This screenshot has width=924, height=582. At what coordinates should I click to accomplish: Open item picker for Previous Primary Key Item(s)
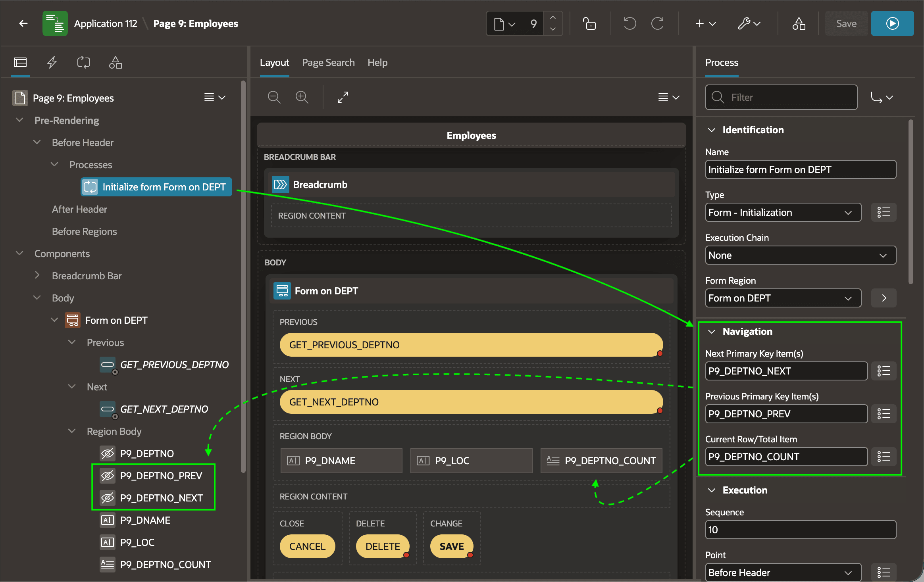pos(884,414)
